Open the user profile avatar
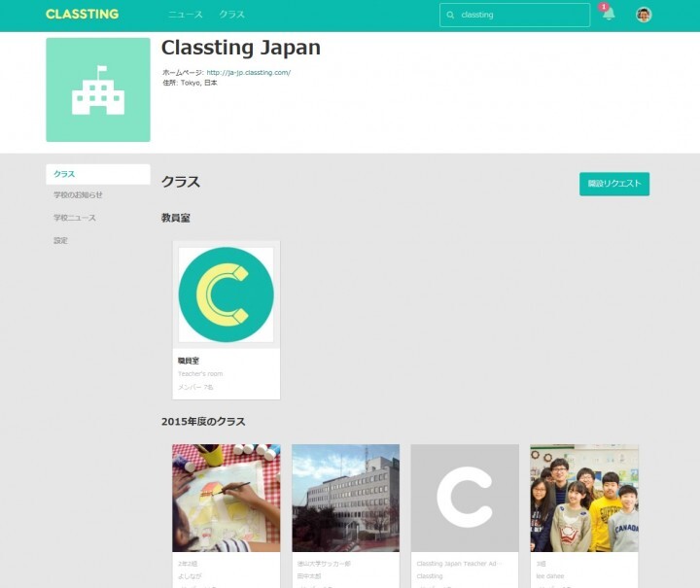The width and height of the screenshot is (700, 588). tap(644, 15)
